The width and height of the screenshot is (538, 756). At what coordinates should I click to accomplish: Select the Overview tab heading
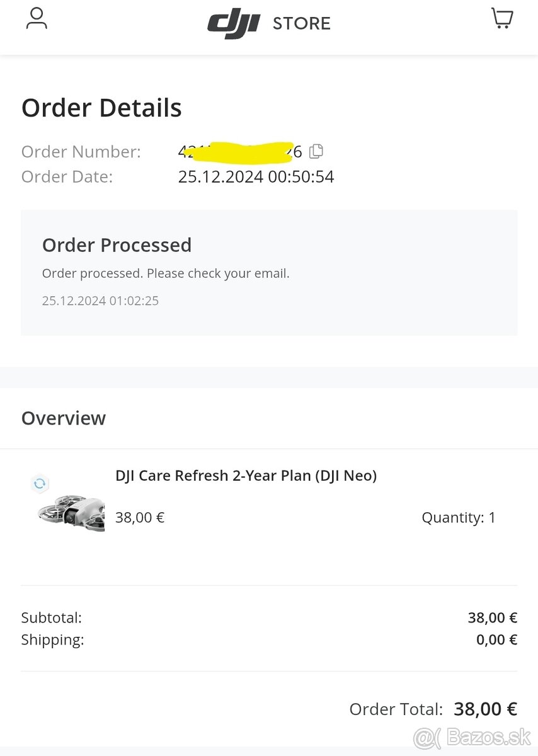[x=64, y=418]
